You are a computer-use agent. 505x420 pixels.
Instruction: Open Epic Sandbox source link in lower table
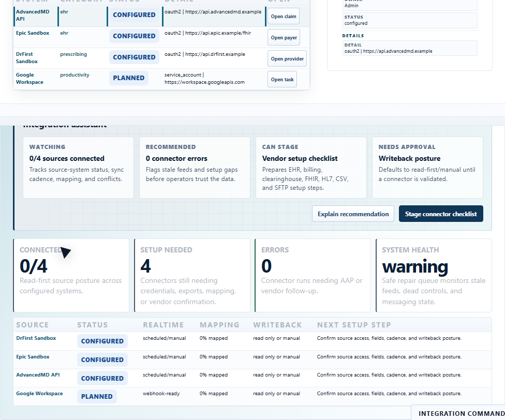(33, 357)
